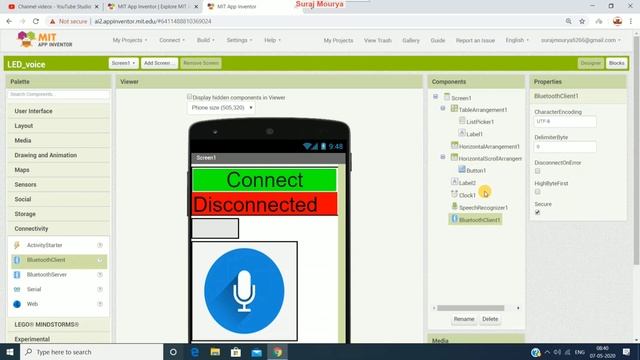This screenshot has width=640, height=360.
Task: Open File Explorer from taskbar
Action: tap(215, 352)
